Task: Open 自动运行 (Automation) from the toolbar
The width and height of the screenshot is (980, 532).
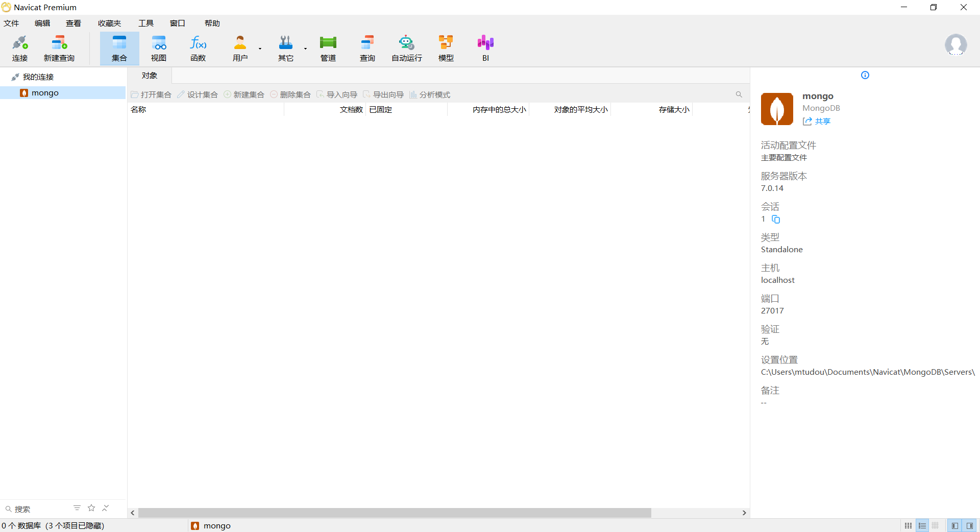Action: click(x=407, y=49)
